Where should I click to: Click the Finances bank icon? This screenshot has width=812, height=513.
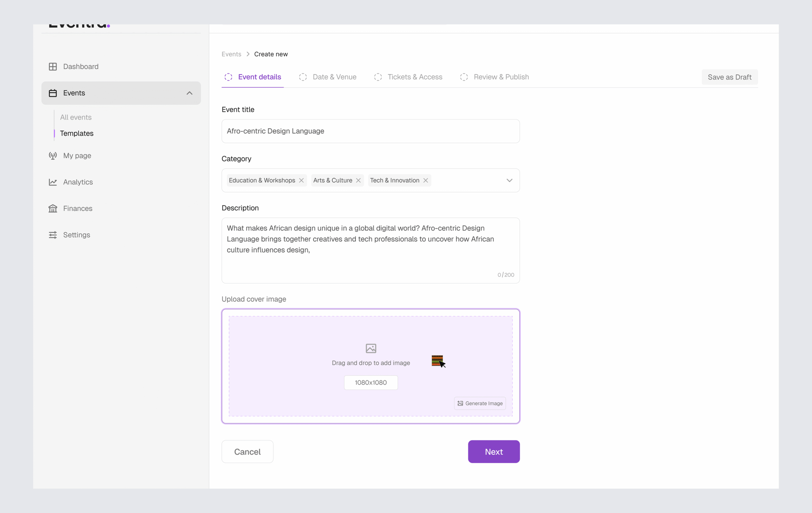click(x=53, y=208)
